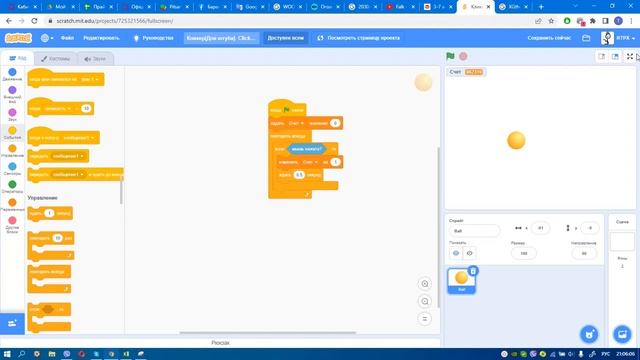
Task: Select the Звук block category
Action: click(x=12, y=115)
